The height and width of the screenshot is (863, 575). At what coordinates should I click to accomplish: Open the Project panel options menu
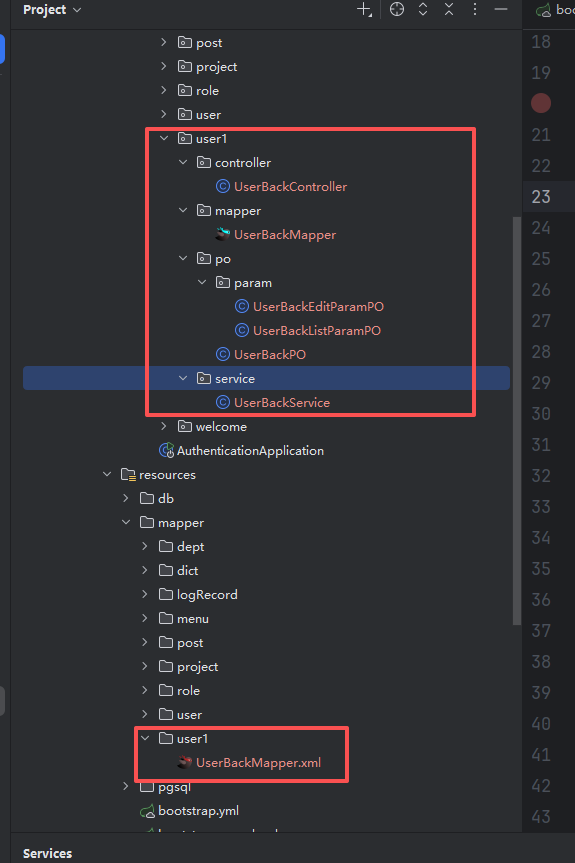tap(475, 9)
